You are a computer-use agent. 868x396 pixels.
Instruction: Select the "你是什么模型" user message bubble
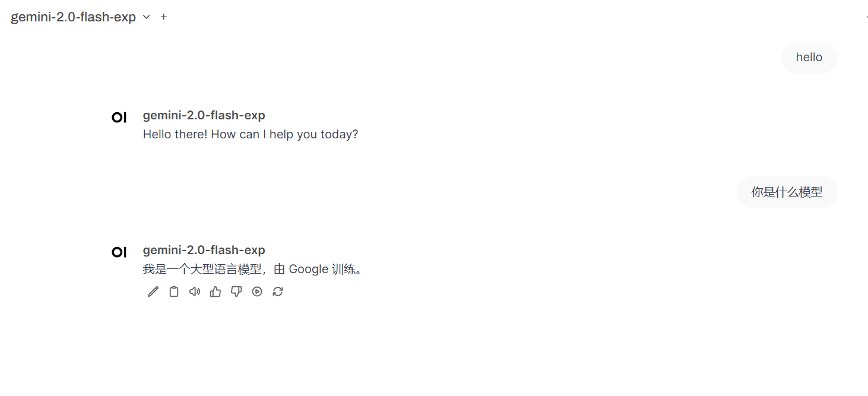tap(787, 192)
